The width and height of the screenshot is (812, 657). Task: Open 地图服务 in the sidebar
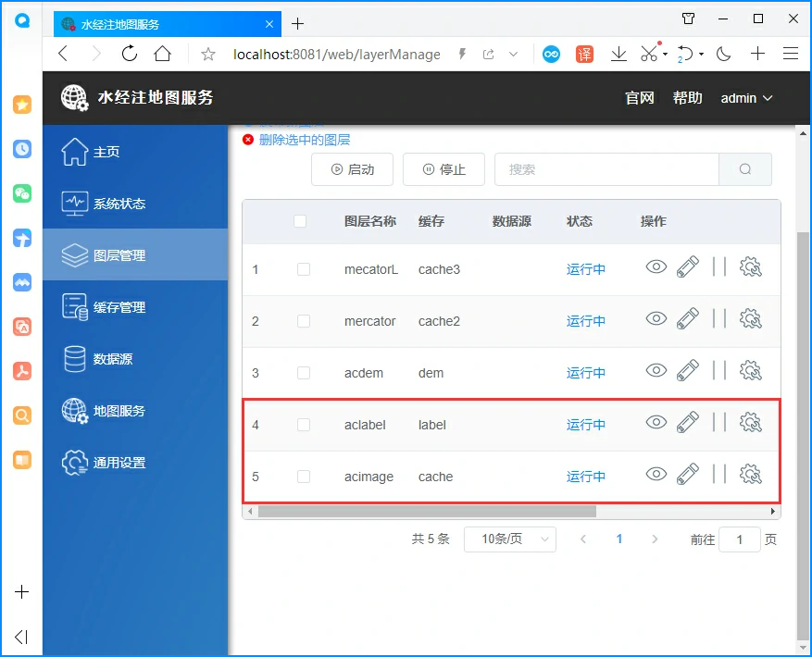135,411
